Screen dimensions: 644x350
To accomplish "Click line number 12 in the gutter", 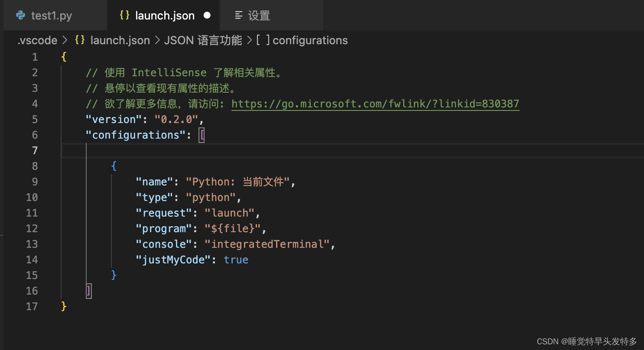I will tap(32, 228).
